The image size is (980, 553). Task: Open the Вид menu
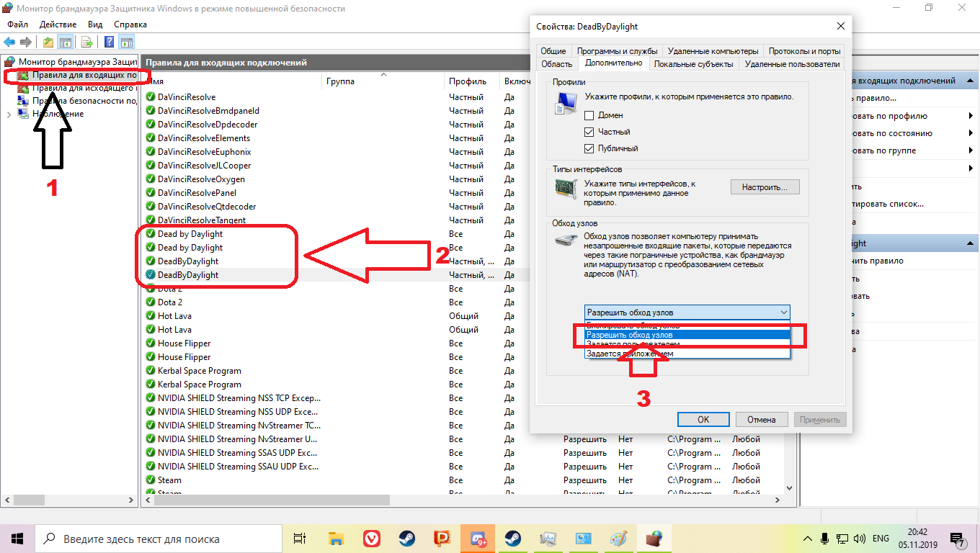coord(95,24)
